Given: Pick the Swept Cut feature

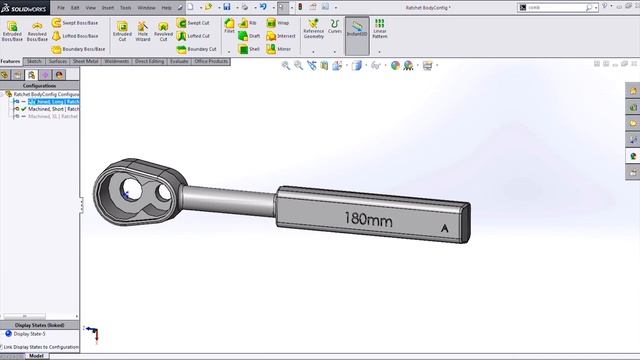Looking at the screenshot, I should pyautogui.click(x=193, y=23).
